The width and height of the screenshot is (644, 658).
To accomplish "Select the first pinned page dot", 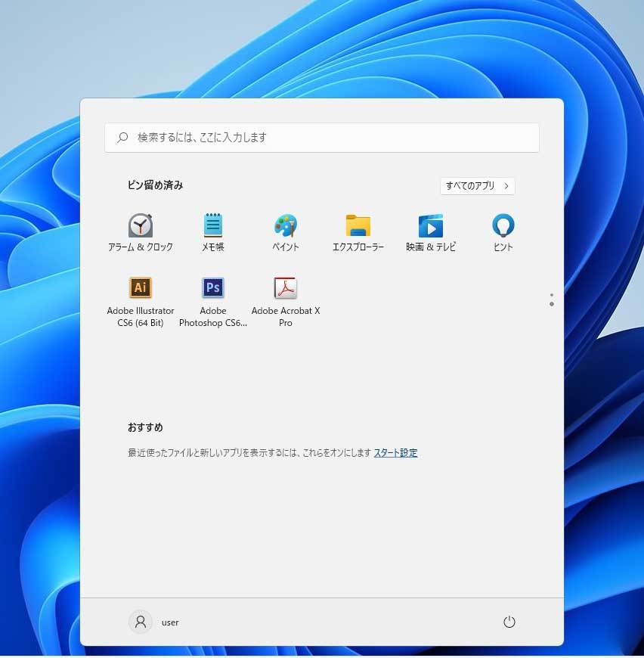I will click(x=552, y=295).
